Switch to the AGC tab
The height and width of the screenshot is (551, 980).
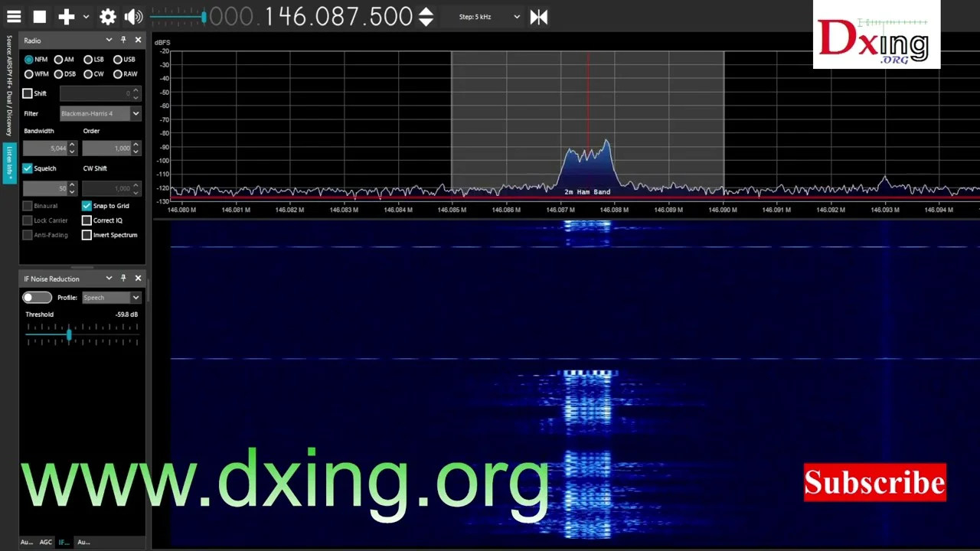pyautogui.click(x=46, y=542)
